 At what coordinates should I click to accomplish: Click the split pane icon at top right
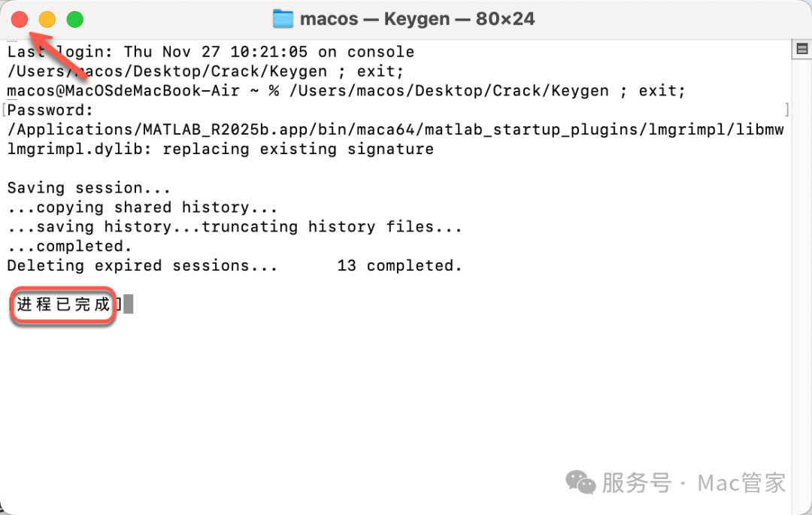click(801, 50)
